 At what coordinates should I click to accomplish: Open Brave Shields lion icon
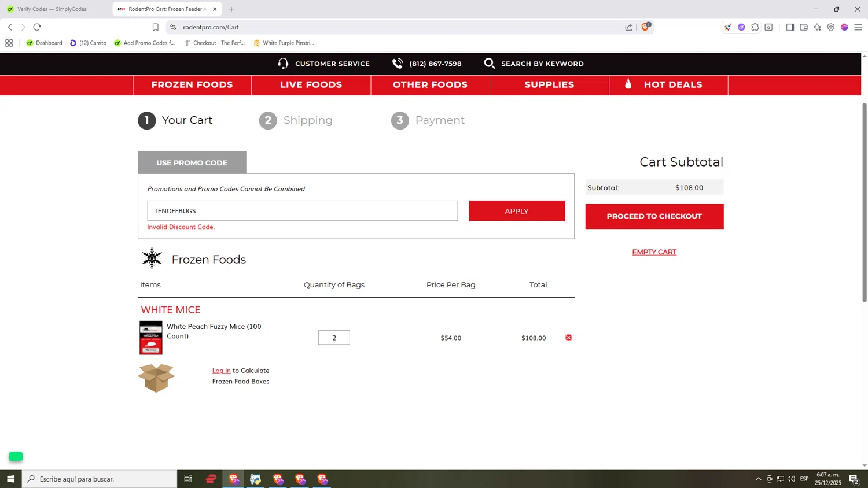click(645, 27)
